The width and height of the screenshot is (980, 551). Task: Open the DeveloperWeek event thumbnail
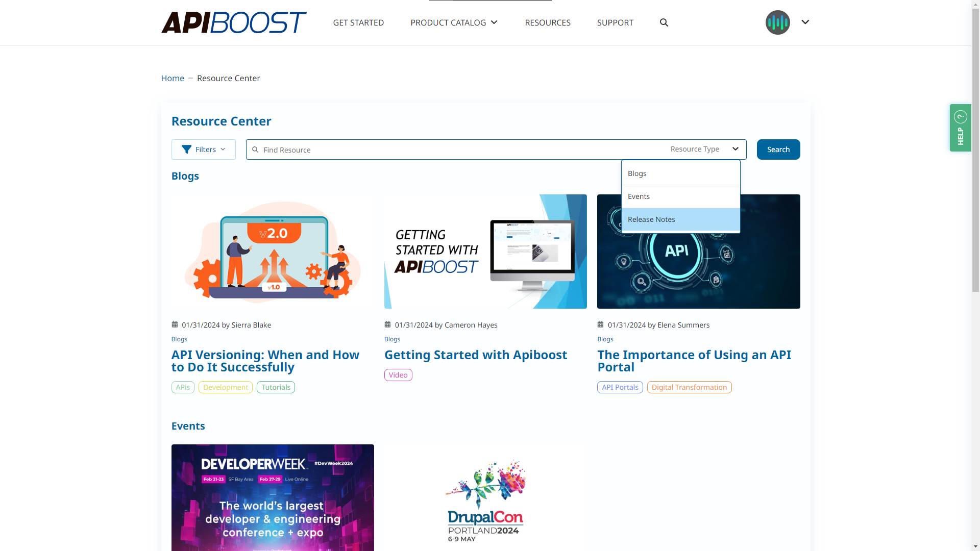pyautogui.click(x=273, y=497)
